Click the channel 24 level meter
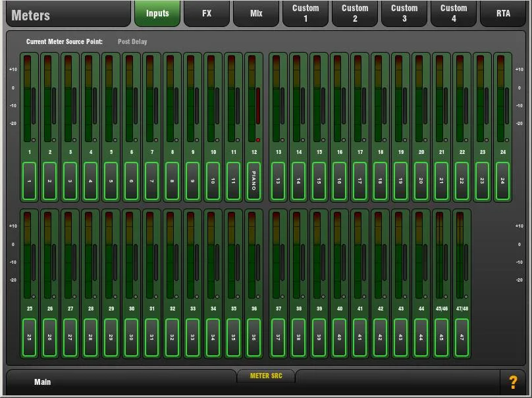532x398 pixels. 501,98
